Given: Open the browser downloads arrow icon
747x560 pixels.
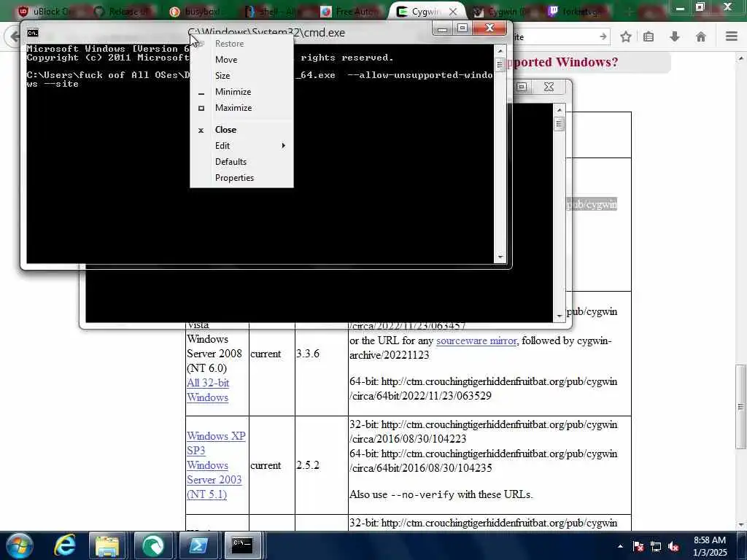Looking at the screenshot, I should point(675,36).
